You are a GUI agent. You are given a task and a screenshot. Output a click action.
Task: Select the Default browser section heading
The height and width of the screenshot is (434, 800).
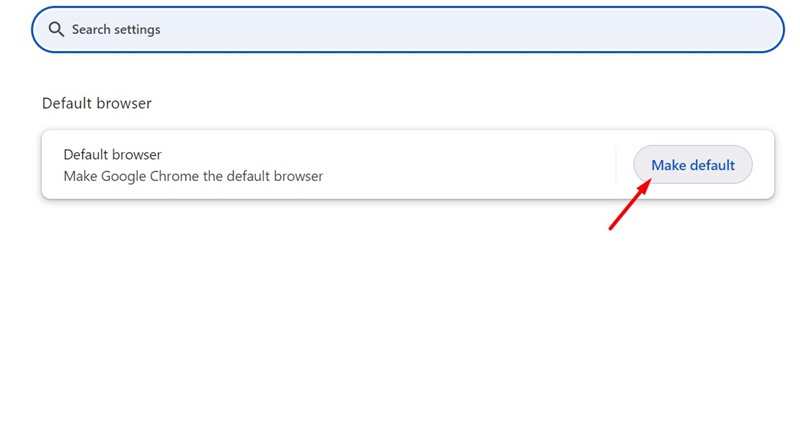(96, 104)
